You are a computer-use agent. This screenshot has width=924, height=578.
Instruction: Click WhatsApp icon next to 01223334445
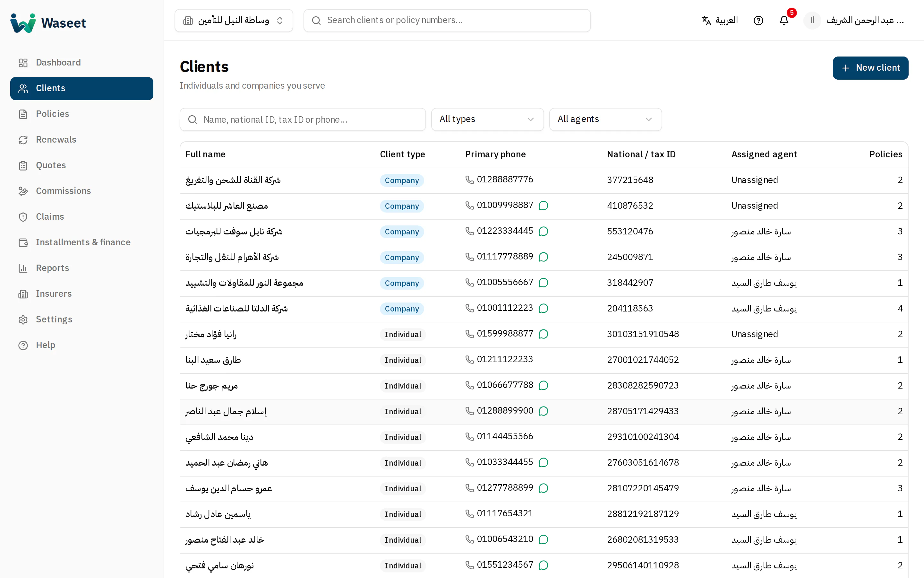(x=543, y=231)
